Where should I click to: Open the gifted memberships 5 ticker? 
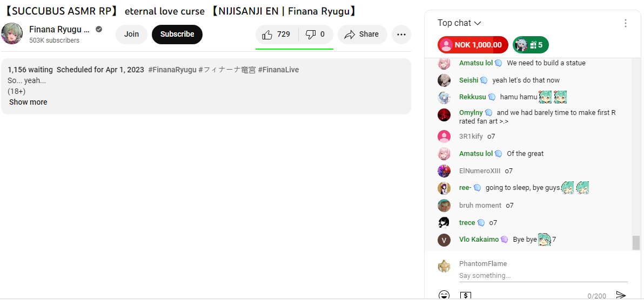(531, 45)
